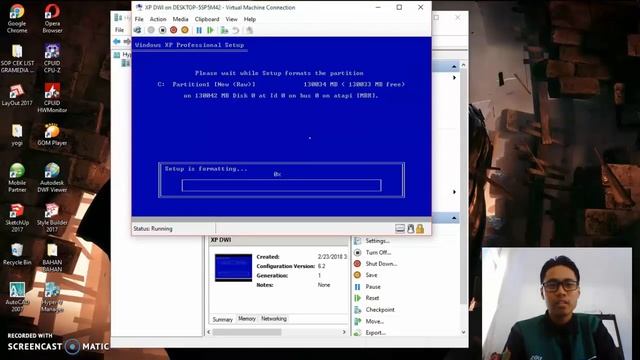Open Google Chrome desktop icon
Screen dimensions: 640x360
[x=17, y=18]
